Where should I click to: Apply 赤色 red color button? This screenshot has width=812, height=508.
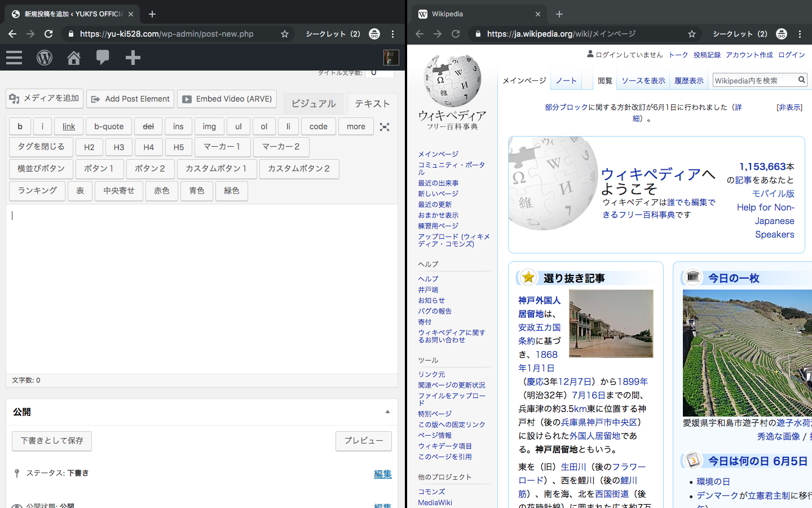pyautogui.click(x=162, y=191)
